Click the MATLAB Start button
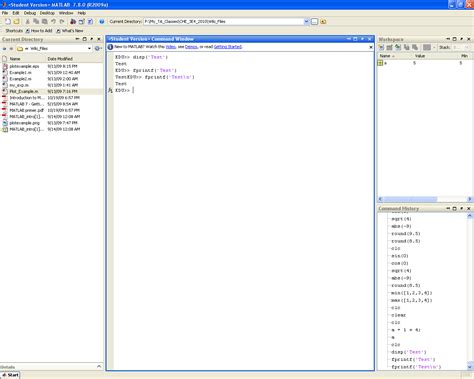 tap(10, 375)
